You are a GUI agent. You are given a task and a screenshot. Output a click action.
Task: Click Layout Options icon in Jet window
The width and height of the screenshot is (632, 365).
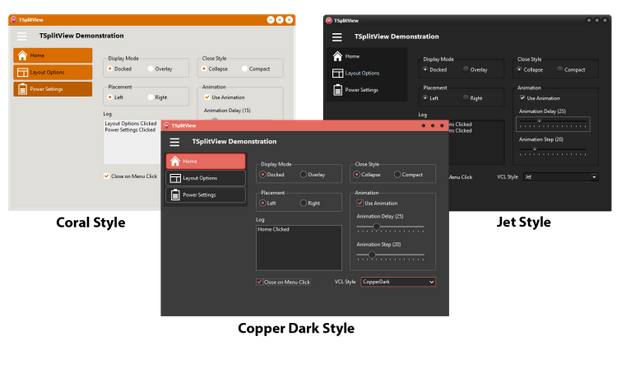[x=338, y=73]
